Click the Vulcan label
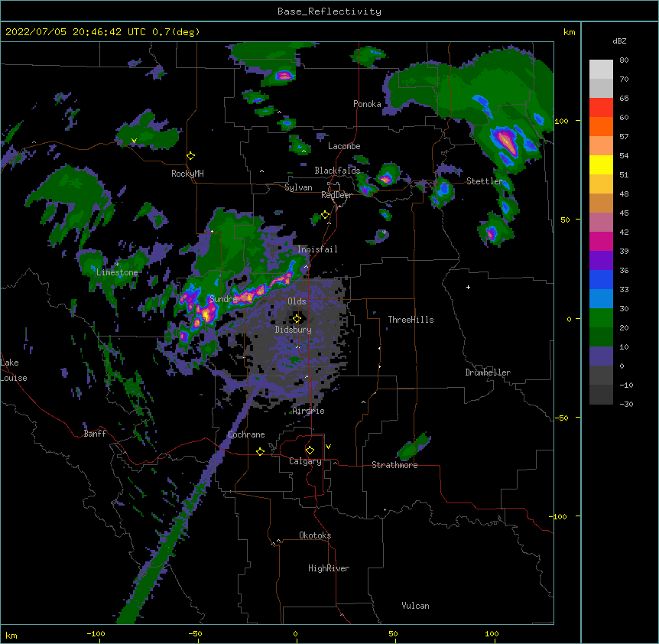Screen dimensions: 659x644 (415, 606)
